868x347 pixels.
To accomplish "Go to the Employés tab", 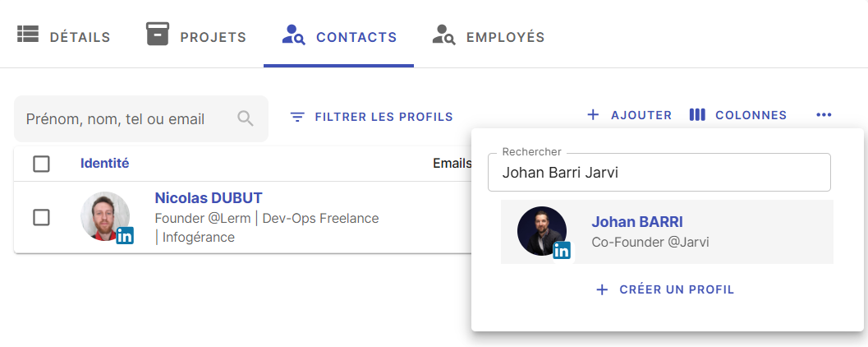I will (x=489, y=36).
